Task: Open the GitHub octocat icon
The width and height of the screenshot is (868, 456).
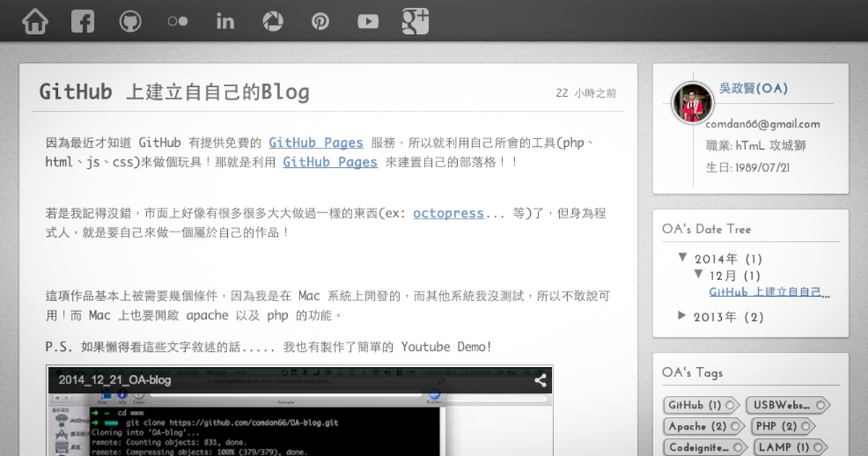Action: pos(130,21)
